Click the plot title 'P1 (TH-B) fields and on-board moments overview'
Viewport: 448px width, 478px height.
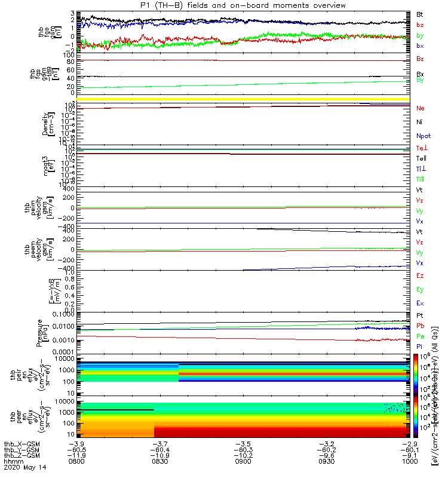[x=243, y=5]
